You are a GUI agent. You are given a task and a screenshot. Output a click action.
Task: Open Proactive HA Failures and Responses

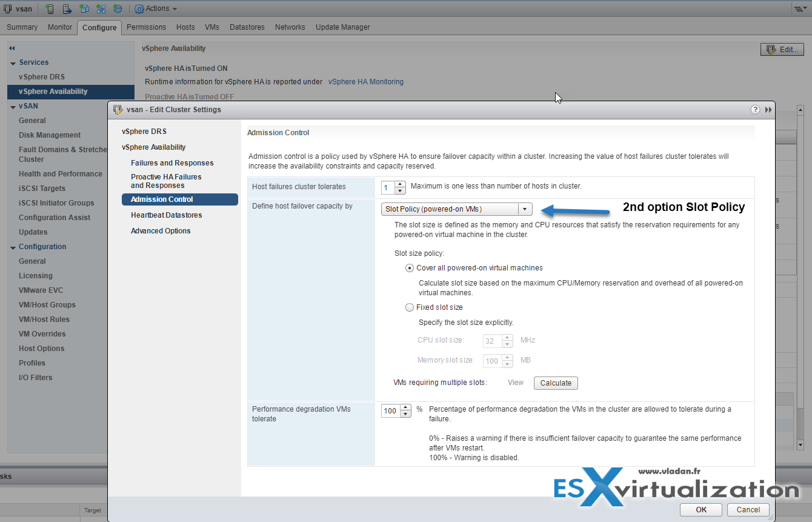[x=166, y=181]
